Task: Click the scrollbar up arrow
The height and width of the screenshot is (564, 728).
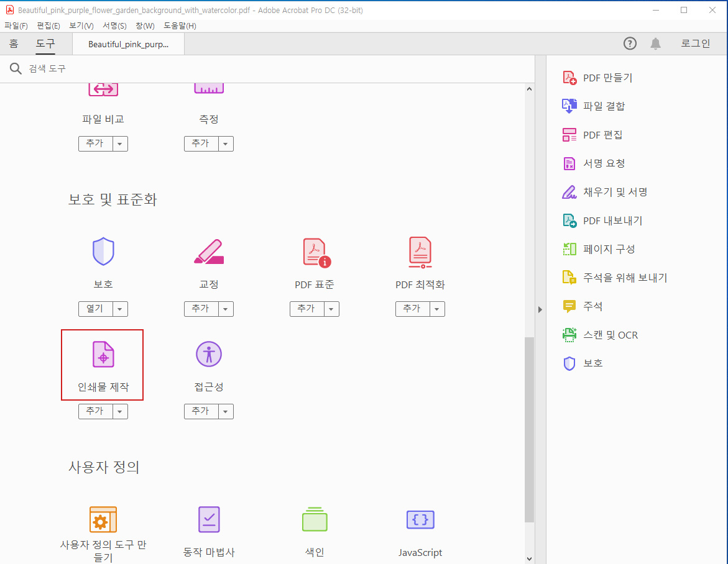Action: click(x=529, y=89)
